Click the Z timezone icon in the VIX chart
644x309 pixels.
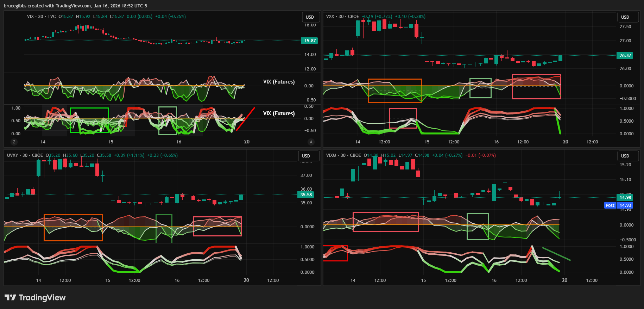click(x=14, y=142)
